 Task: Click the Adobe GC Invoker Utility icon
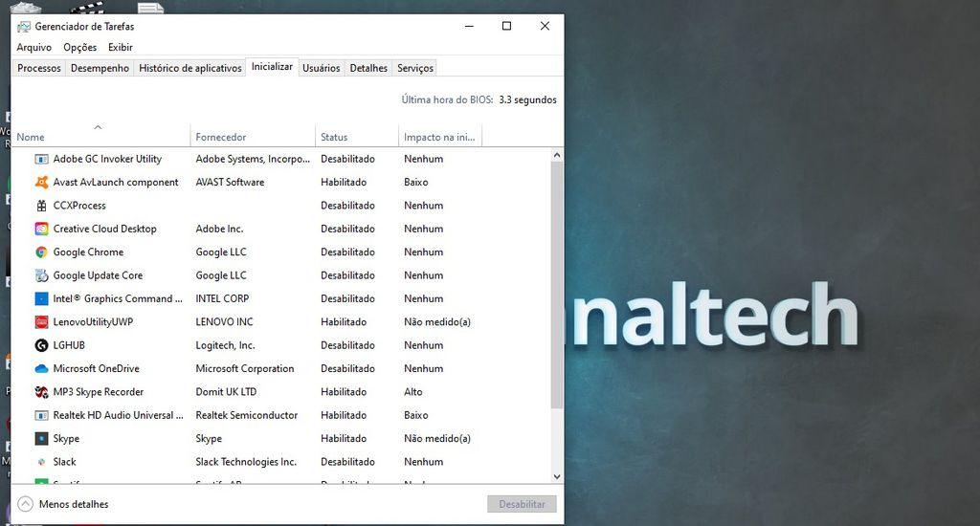click(x=41, y=160)
